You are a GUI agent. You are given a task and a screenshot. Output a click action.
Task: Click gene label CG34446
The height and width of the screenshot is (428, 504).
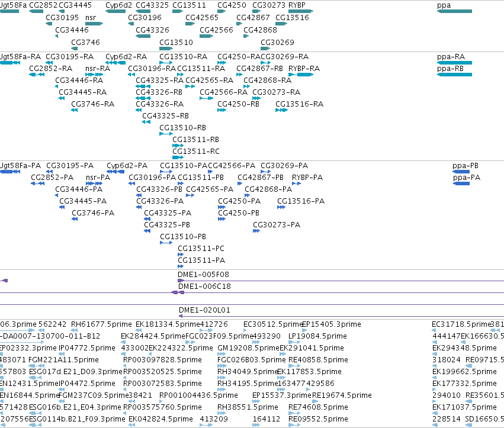click(72, 30)
